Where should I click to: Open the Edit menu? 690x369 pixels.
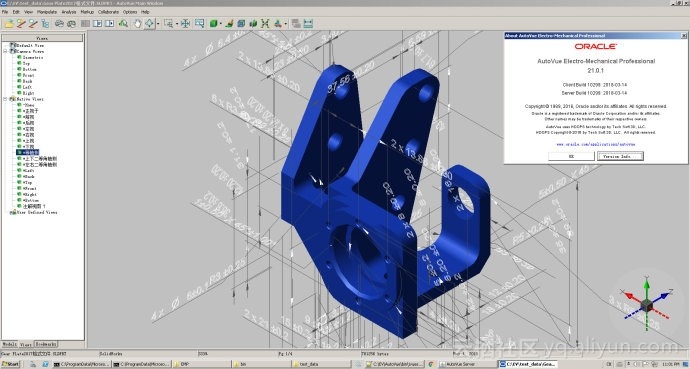click(x=16, y=12)
